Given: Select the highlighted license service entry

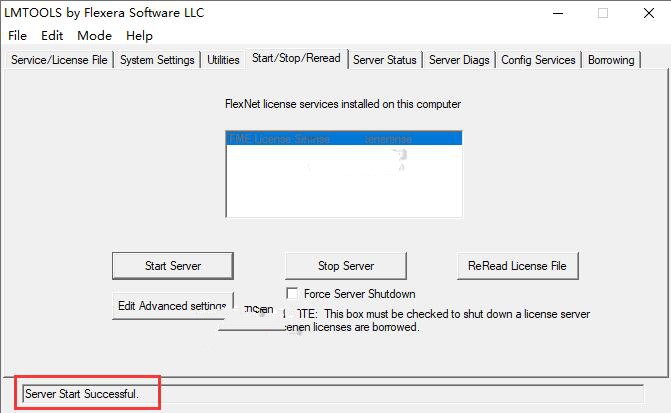Looking at the screenshot, I should [344, 139].
